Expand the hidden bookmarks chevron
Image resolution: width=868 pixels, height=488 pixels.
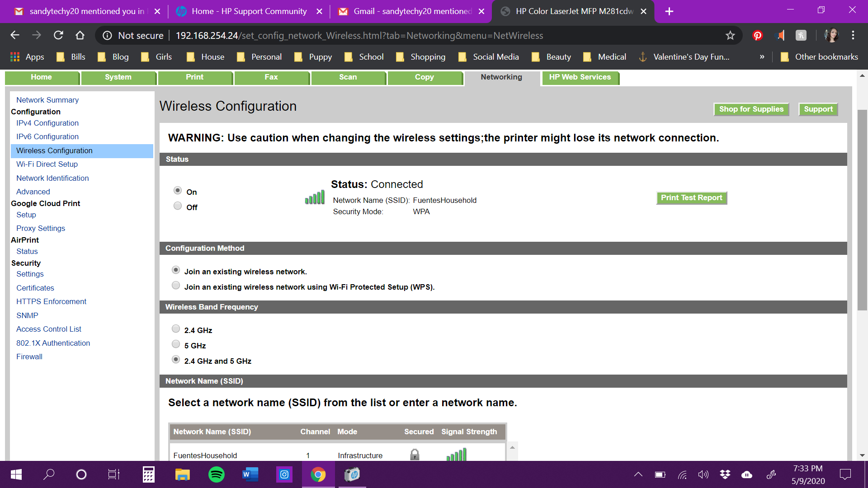coord(762,56)
